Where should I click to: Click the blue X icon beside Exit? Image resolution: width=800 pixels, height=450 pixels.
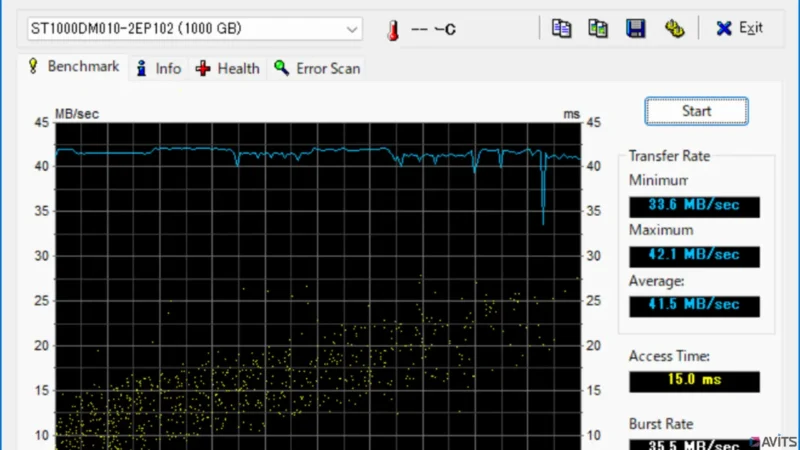click(x=724, y=29)
